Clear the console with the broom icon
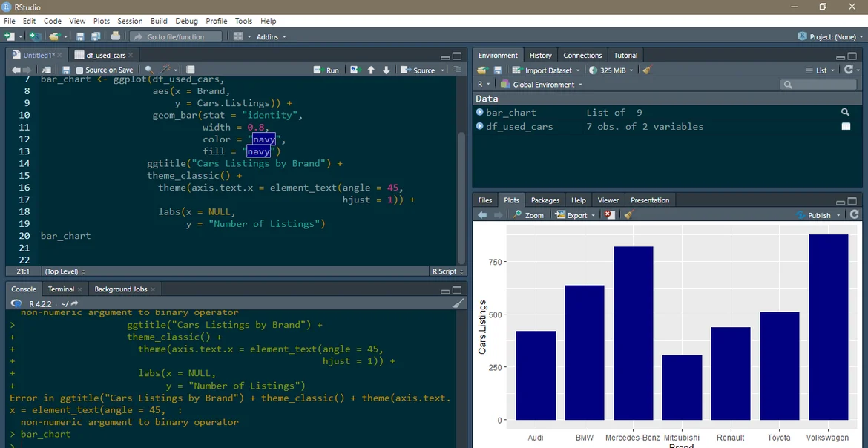The image size is (868, 448). [458, 303]
